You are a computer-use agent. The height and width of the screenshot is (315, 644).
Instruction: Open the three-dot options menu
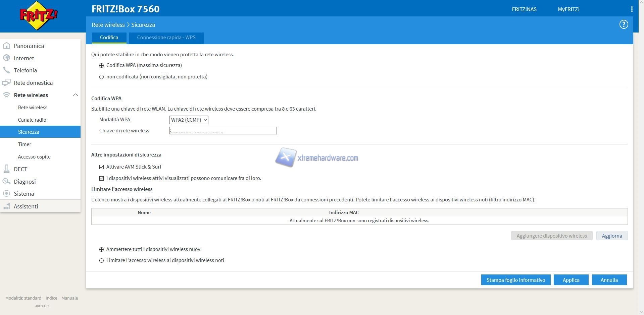pos(632,9)
